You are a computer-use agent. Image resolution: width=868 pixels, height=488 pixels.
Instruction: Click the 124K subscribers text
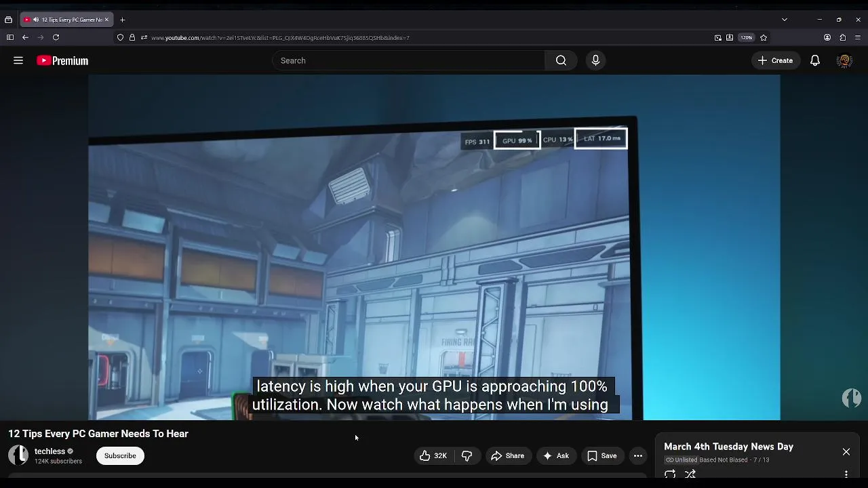58,462
